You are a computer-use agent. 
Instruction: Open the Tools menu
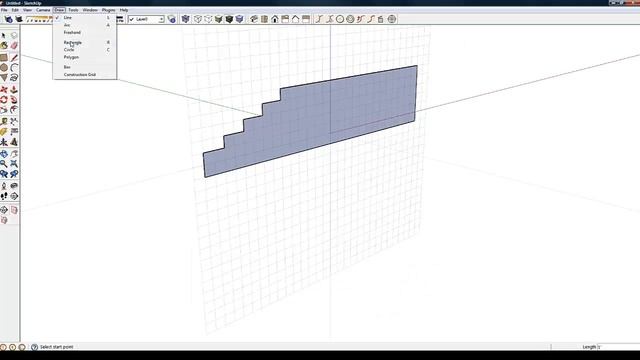tap(73, 10)
